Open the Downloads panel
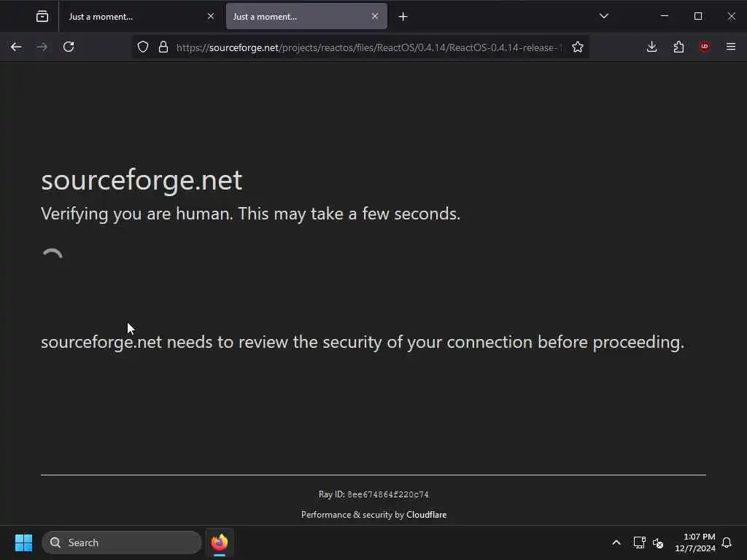The height and width of the screenshot is (560, 747). 652,47
